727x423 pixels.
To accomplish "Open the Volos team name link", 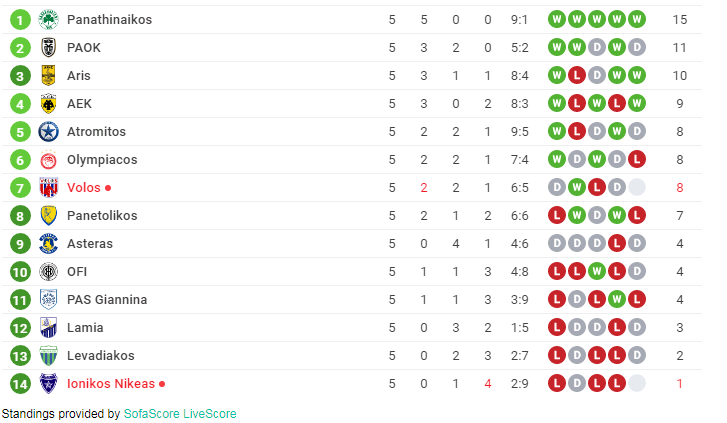I will click(x=84, y=187).
